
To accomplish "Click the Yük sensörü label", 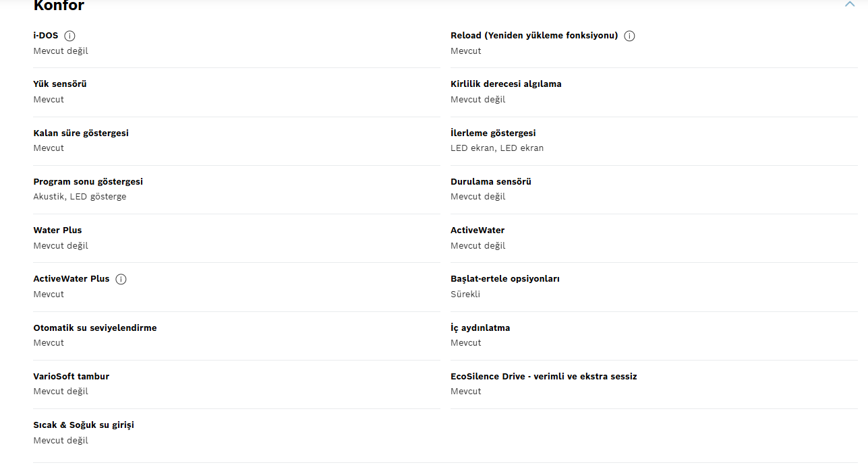I will [x=60, y=84].
